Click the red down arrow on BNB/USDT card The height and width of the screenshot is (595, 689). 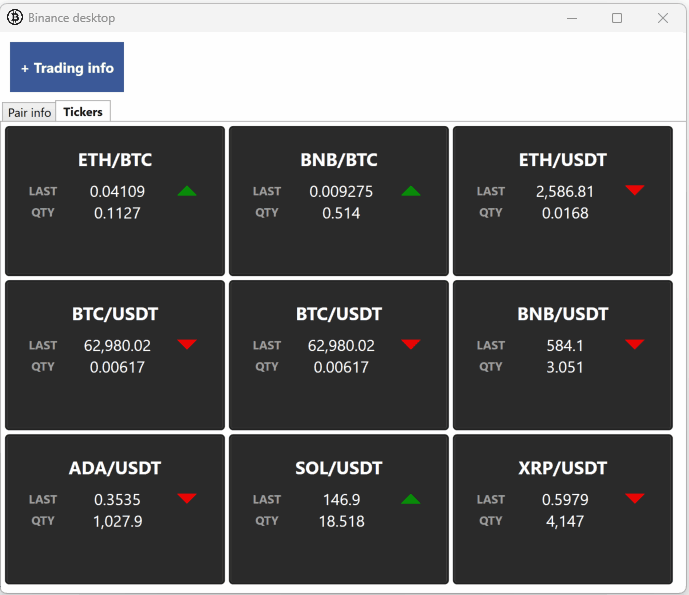(x=635, y=344)
